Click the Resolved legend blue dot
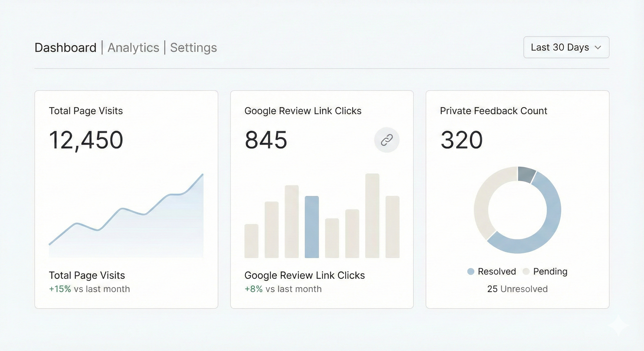 click(x=471, y=272)
